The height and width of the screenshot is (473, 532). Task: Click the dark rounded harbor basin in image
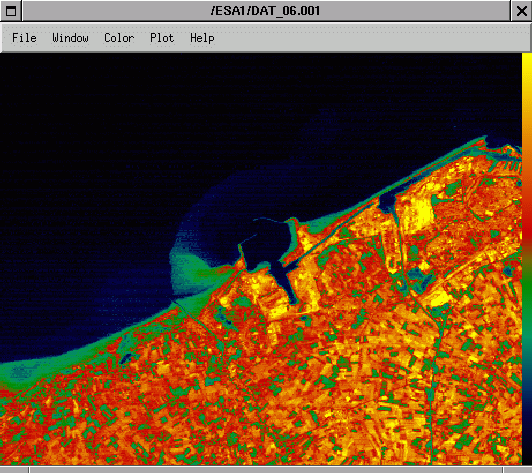tap(268, 243)
